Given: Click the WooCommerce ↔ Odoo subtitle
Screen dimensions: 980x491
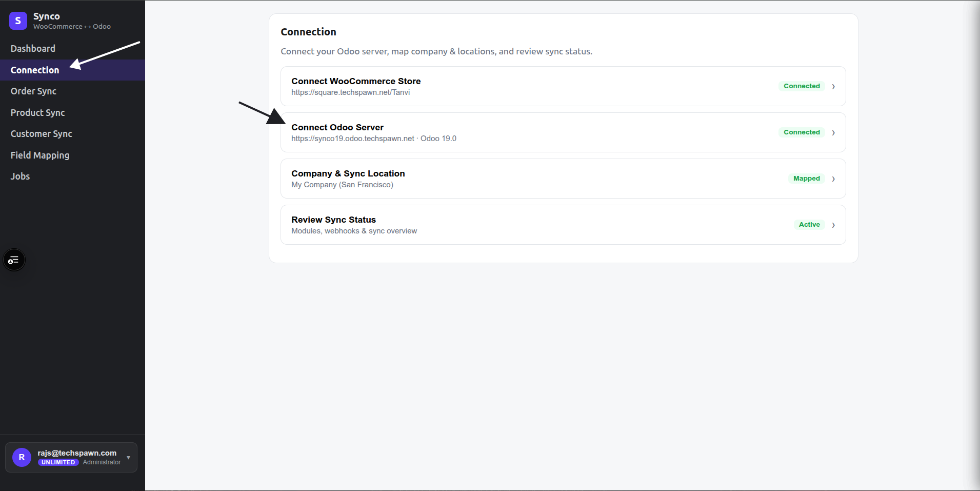Looking at the screenshot, I should click(72, 27).
